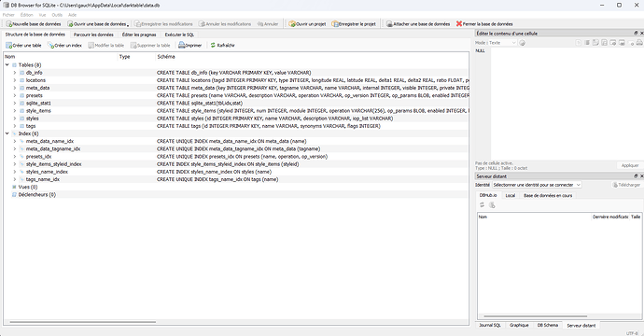Expand the presets_idx index
Viewport: 644px width, 336px height.
(15, 156)
